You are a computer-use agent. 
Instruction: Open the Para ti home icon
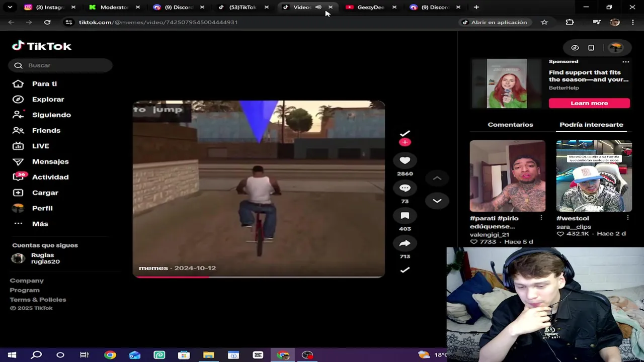(18, 83)
